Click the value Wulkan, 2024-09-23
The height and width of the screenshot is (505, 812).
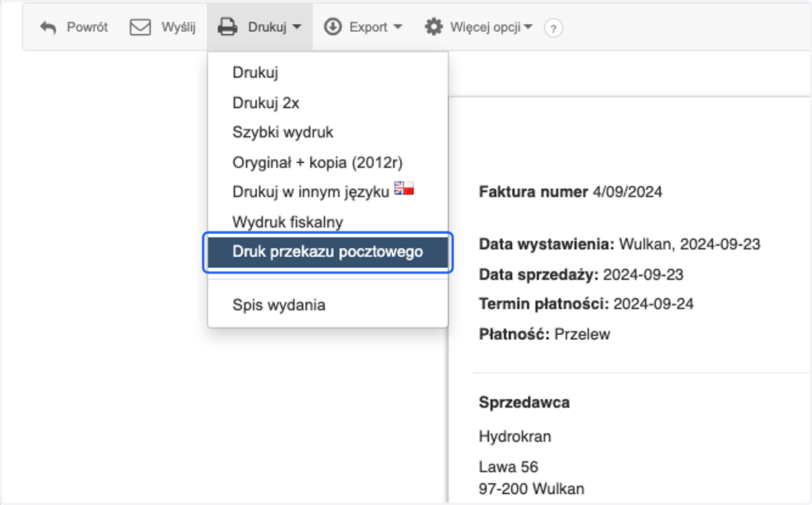point(690,244)
